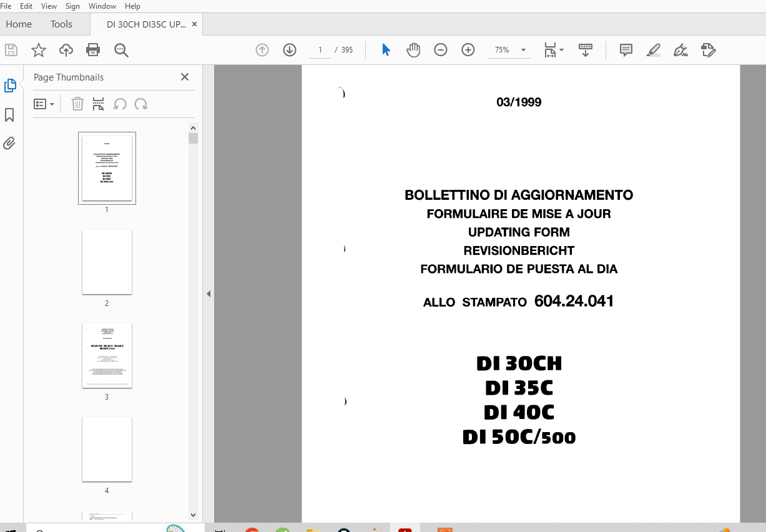Screen dimensions: 766x532
Task: Go to previous page arrow
Action: pos(262,50)
